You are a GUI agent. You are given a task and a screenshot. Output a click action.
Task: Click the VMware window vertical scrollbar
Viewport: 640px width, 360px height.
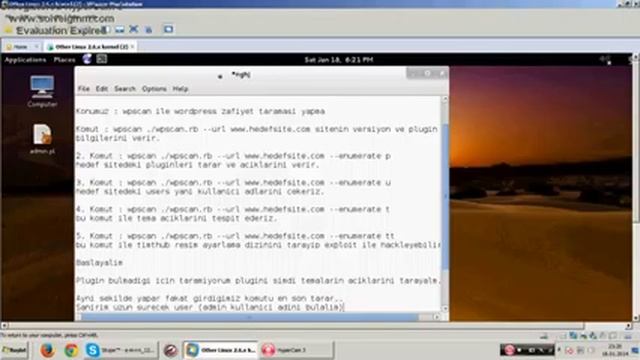tap(636, 141)
